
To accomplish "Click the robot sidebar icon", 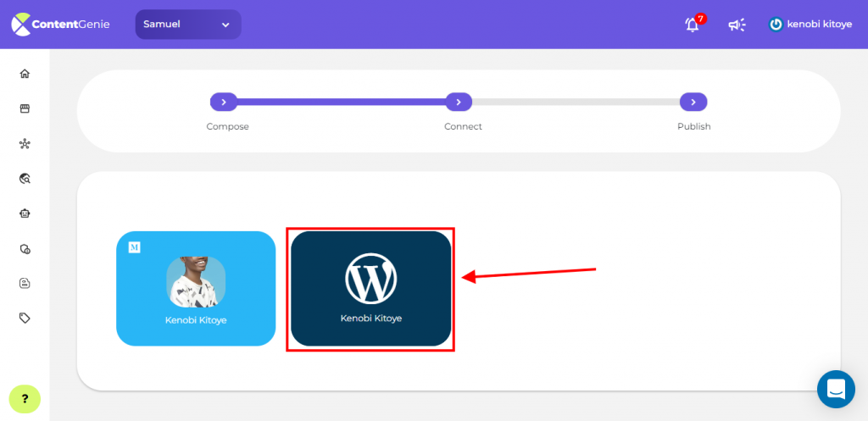I will pos(25,213).
